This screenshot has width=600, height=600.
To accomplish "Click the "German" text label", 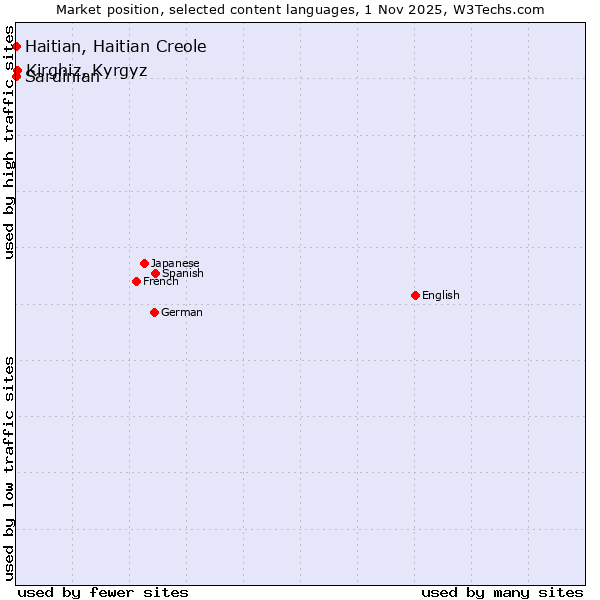I will (x=182, y=312).
